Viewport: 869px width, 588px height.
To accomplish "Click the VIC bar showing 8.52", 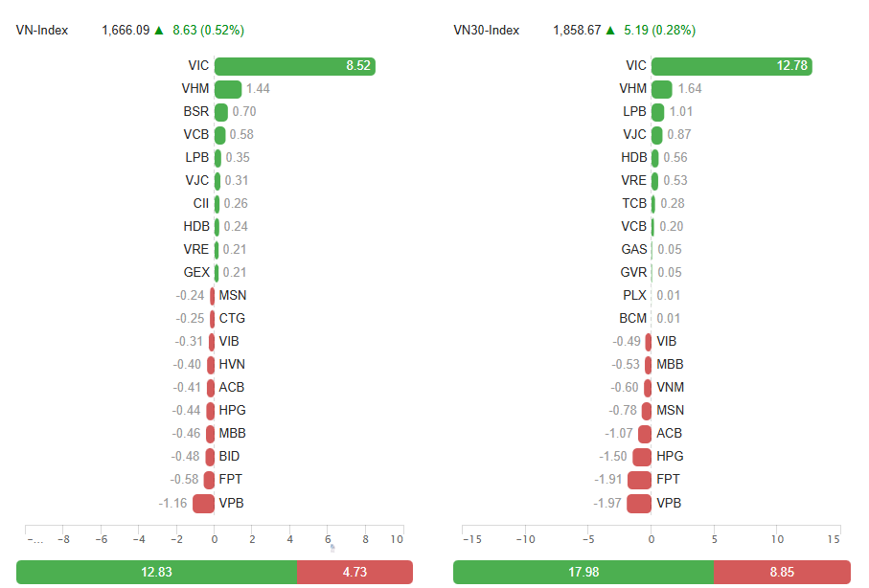I will click(294, 66).
